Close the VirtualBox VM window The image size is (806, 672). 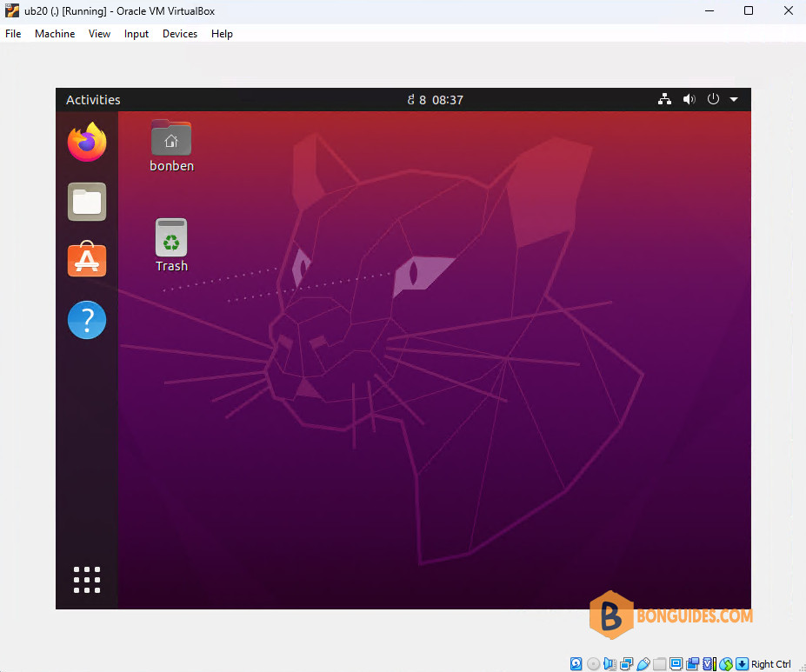tap(788, 10)
